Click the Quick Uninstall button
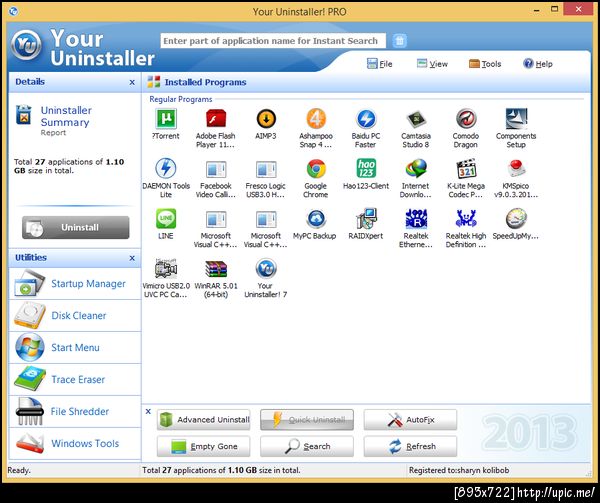Viewport: 600px width, 503px height. (307, 420)
